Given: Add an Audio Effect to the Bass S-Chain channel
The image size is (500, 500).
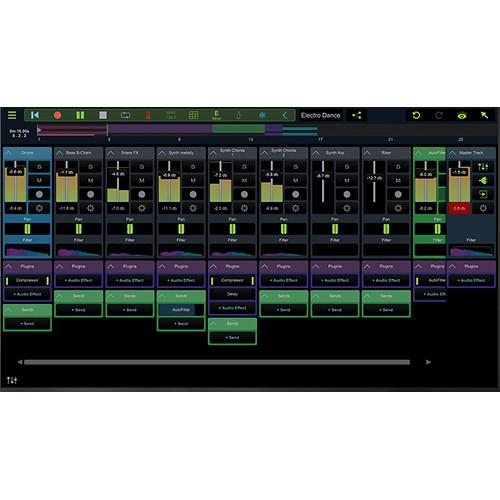Looking at the screenshot, I should pos(79,280).
